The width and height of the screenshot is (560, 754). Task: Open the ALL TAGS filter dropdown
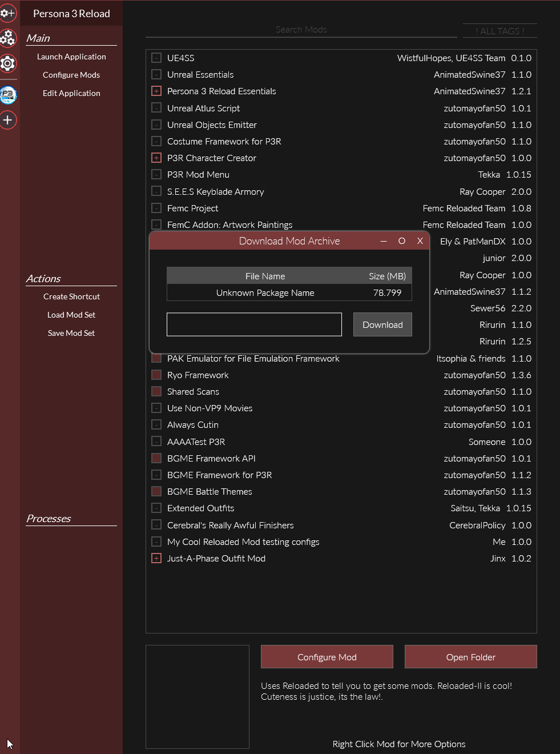coord(500,31)
